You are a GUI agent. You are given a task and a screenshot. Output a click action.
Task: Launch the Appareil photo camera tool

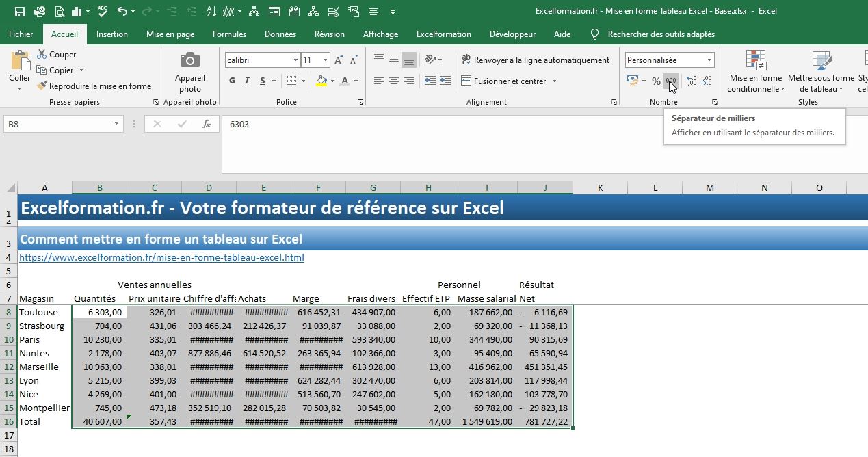(x=190, y=71)
